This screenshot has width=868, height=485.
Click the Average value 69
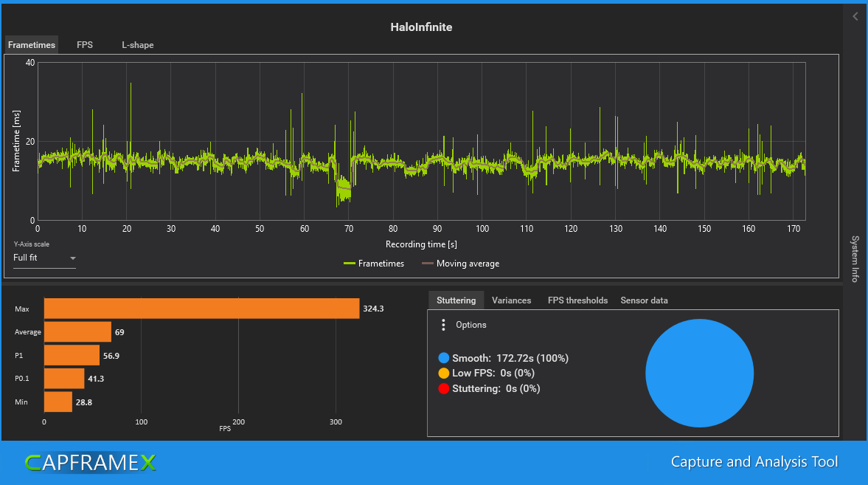[119, 333]
